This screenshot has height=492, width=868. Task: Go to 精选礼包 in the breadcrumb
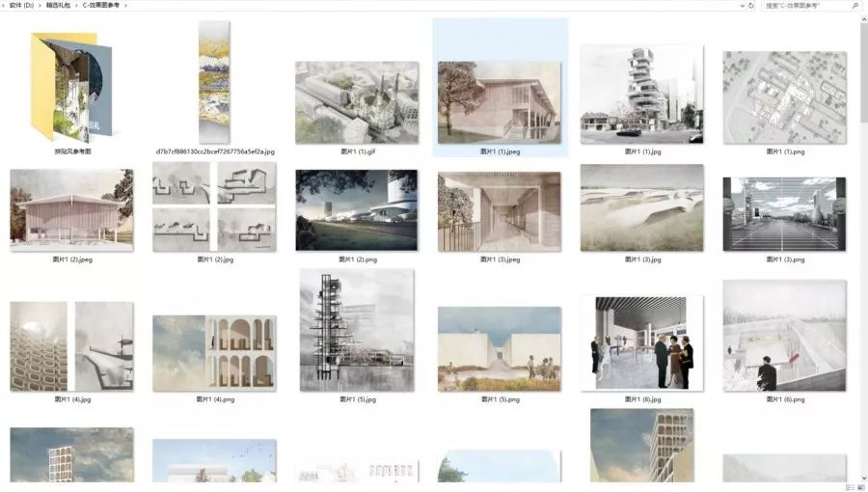point(58,6)
